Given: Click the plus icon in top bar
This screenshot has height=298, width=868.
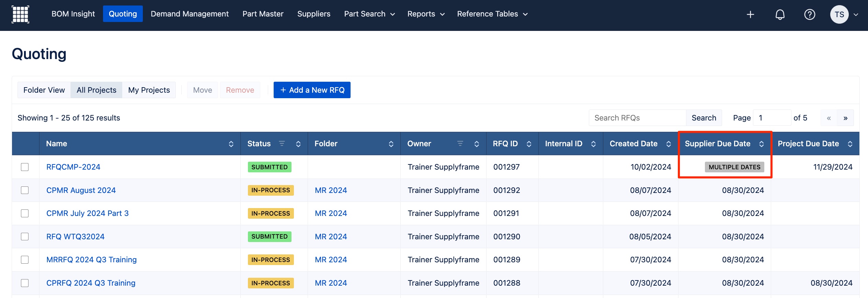Looking at the screenshot, I should tap(751, 14).
